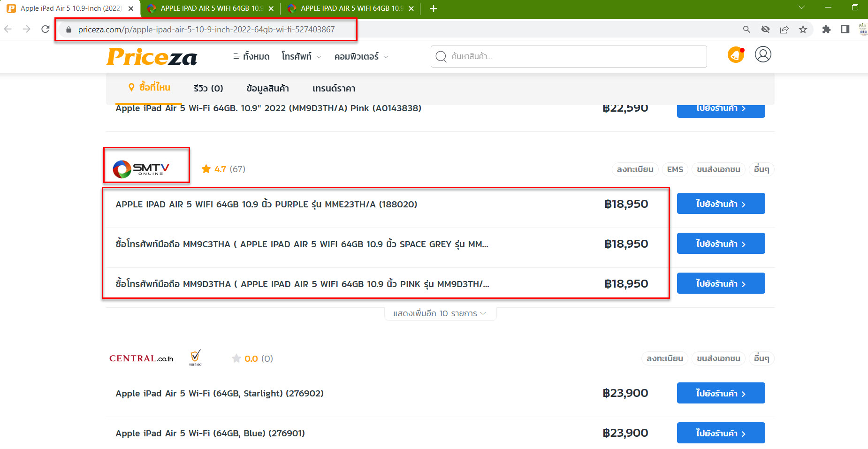
Task: Click the address bar padlock icon
Action: pyautogui.click(x=69, y=30)
